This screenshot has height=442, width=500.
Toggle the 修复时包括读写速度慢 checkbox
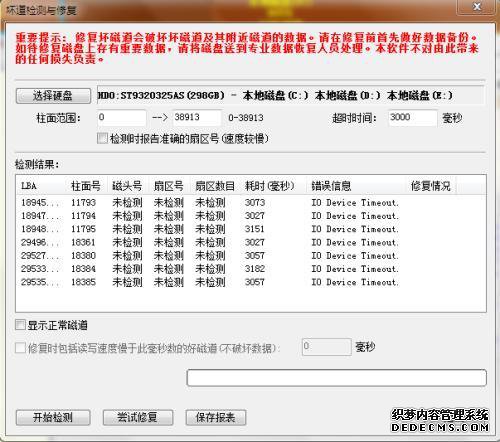(20, 348)
